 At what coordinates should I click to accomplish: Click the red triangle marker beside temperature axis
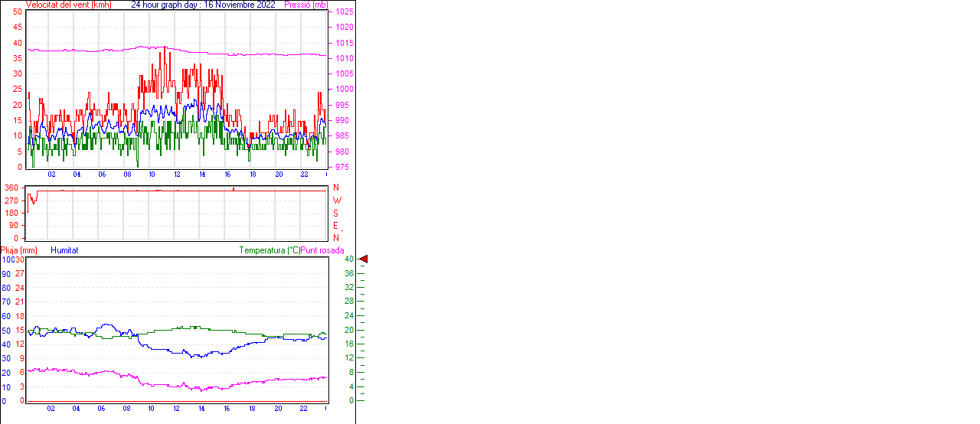pos(364,259)
